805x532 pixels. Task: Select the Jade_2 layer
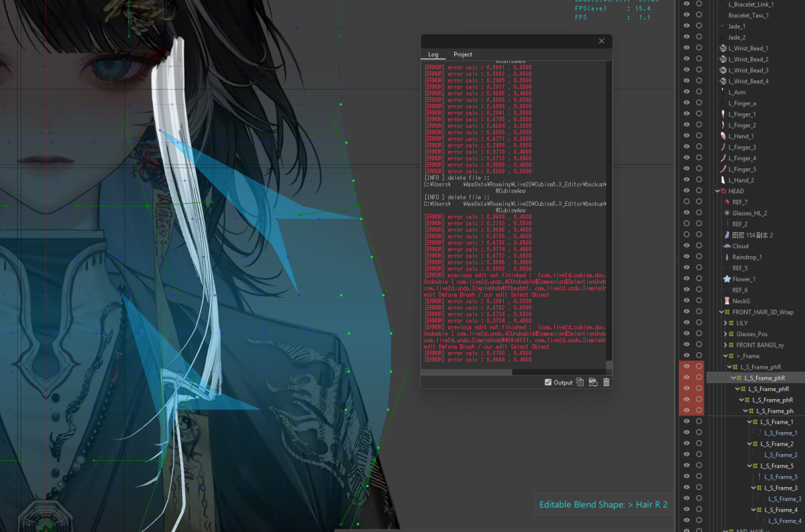tap(737, 38)
